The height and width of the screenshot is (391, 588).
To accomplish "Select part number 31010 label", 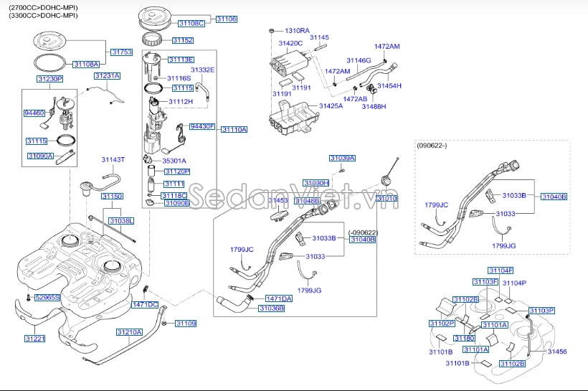I will [x=387, y=197].
